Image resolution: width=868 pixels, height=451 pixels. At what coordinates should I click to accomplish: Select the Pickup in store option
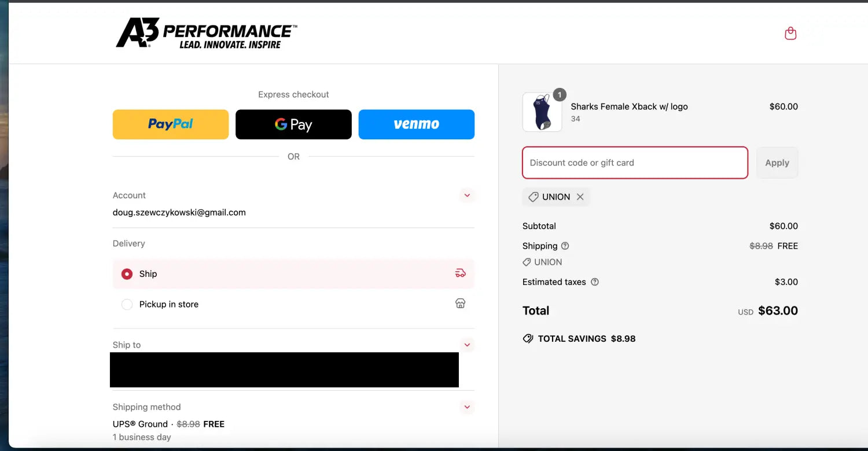(127, 304)
